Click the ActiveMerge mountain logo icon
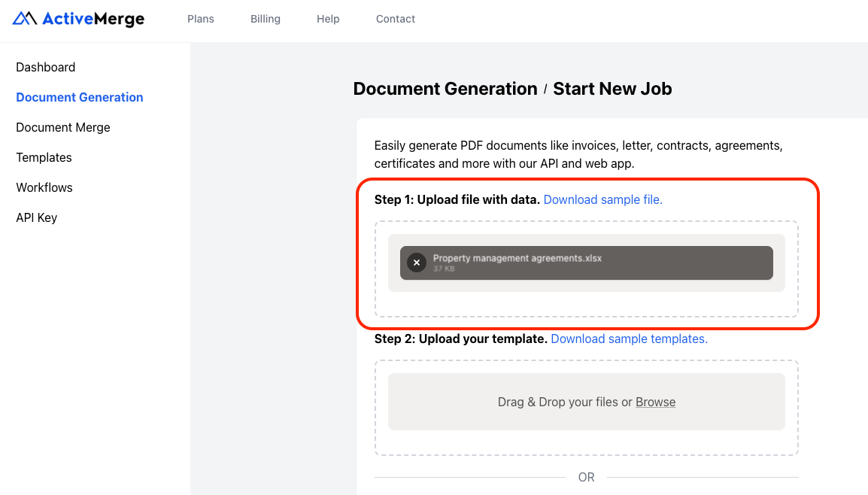Viewport: 868px width, 495px height. pyautogui.click(x=23, y=19)
